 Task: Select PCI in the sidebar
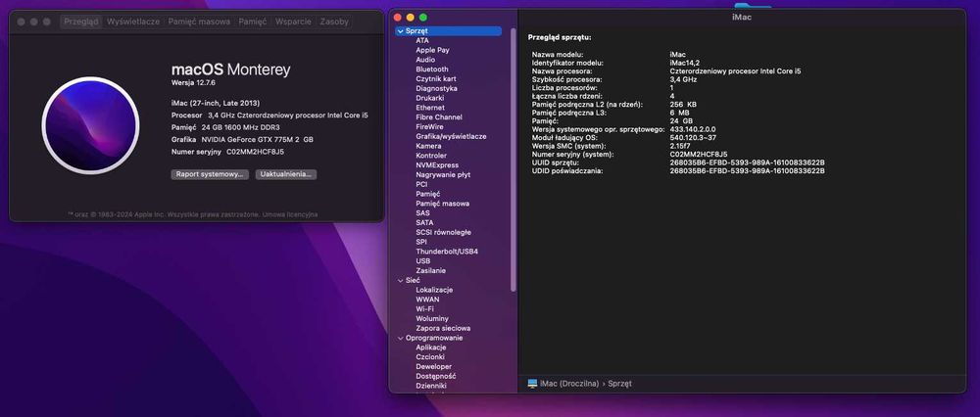421,185
